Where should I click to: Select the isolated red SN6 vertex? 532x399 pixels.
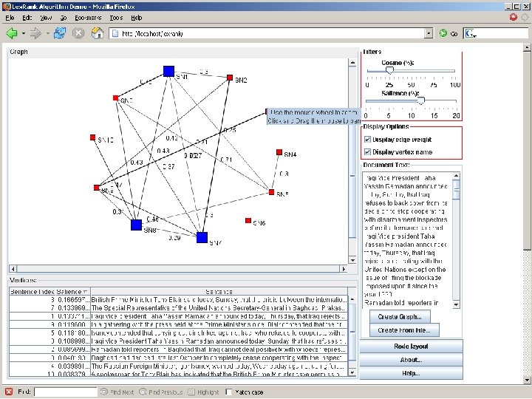pos(248,220)
